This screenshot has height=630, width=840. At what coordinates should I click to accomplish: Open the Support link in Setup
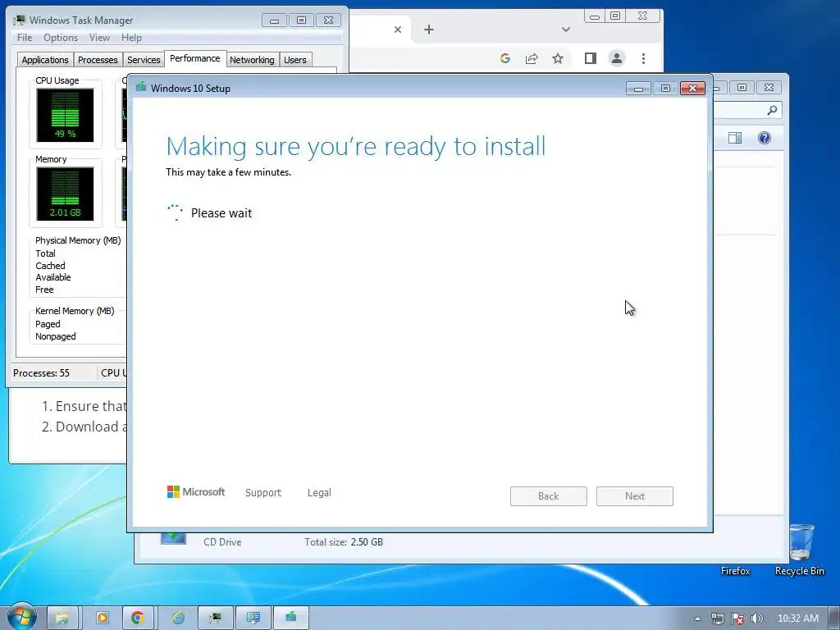tap(263, 492)
